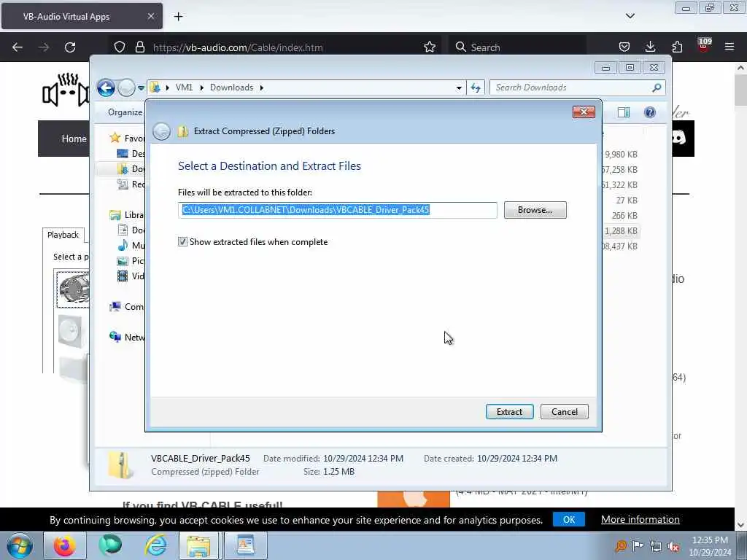Click the extraction destination path field
Viewport: 747px width, 560px height.
[x=337, y=210]
